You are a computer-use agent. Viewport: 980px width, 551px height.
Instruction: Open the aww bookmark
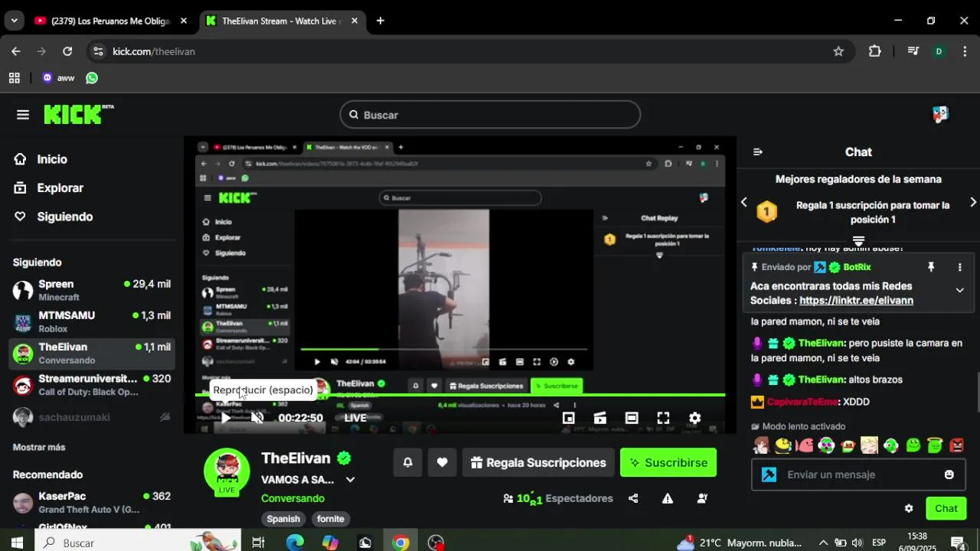pos(58,78)
